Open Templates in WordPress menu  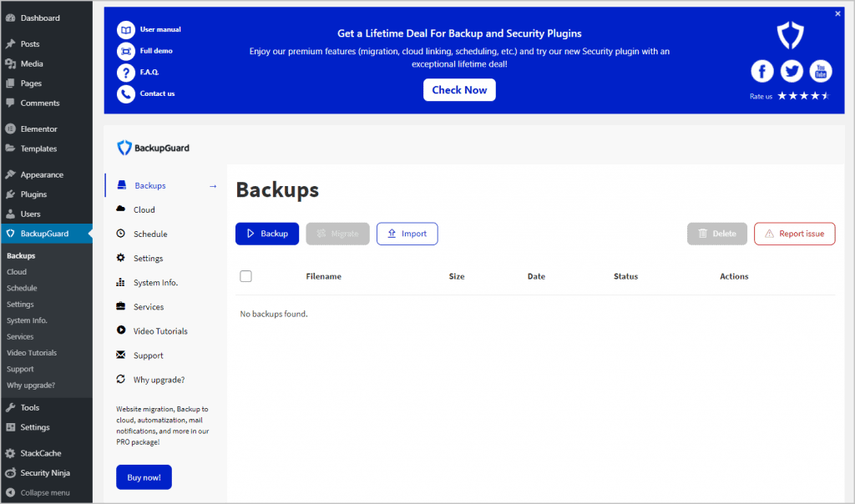47,149
